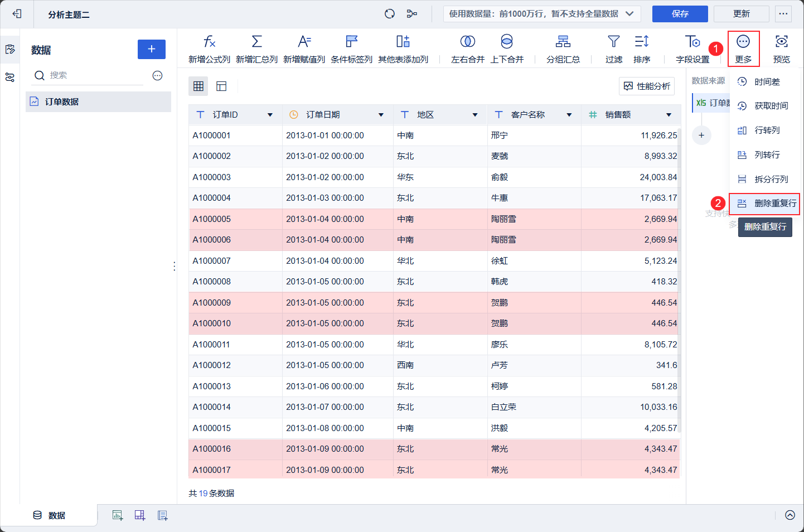Add a new component from the bottom bar
804x532 pixels.
coord(117,515)
